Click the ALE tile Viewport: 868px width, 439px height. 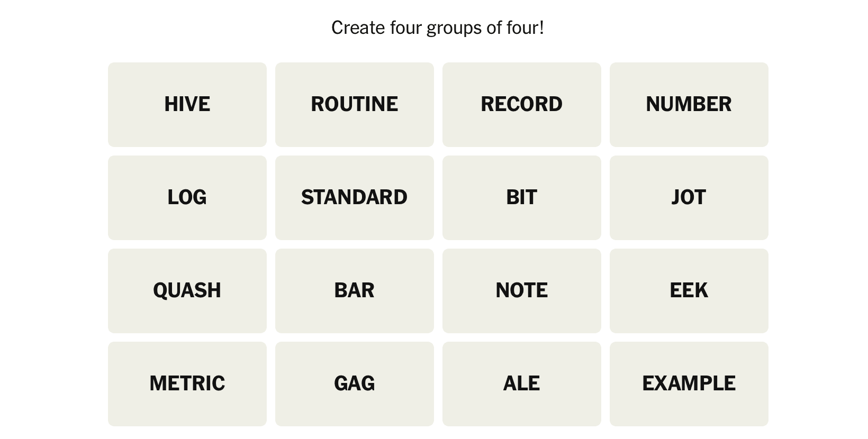tap(521, 383)
